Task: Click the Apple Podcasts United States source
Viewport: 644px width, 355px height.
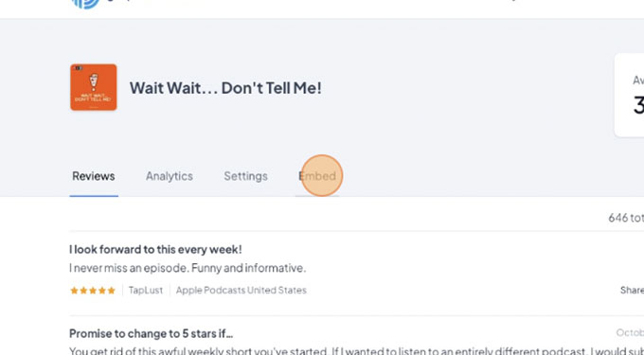Action: [241, 291]
